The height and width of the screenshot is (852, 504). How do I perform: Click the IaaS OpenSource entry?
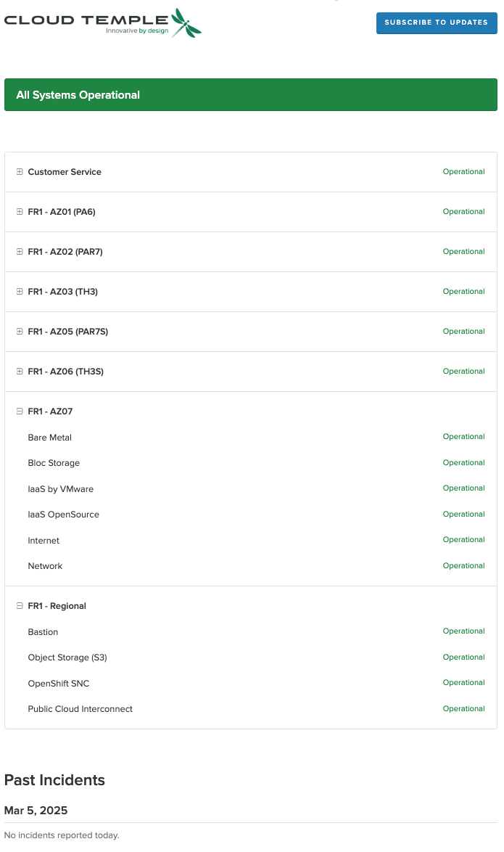pyautogui.click(x=63, y=515)
